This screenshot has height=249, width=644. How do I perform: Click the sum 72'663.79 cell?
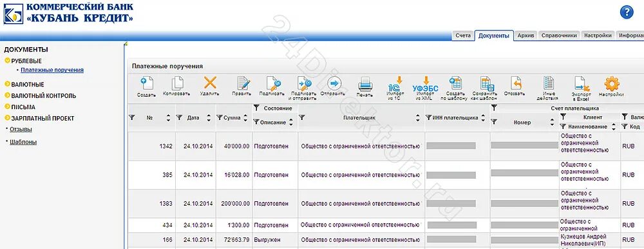tap(234, 239)
